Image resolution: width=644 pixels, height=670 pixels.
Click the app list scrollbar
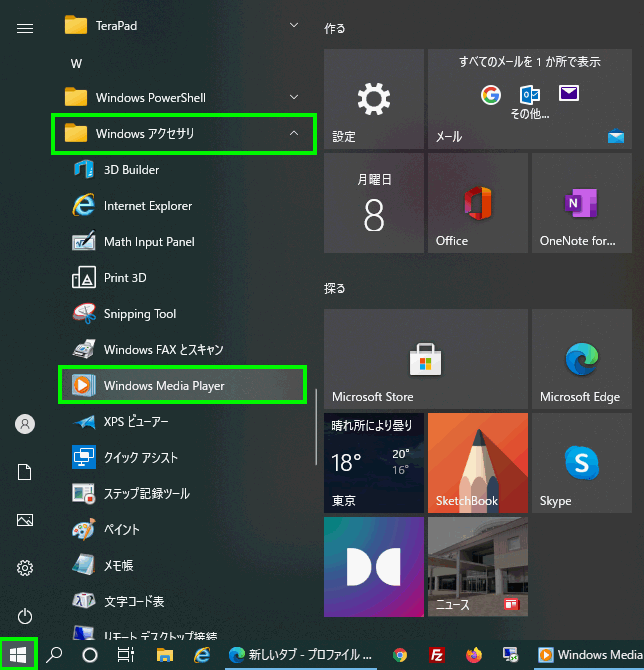316,427
